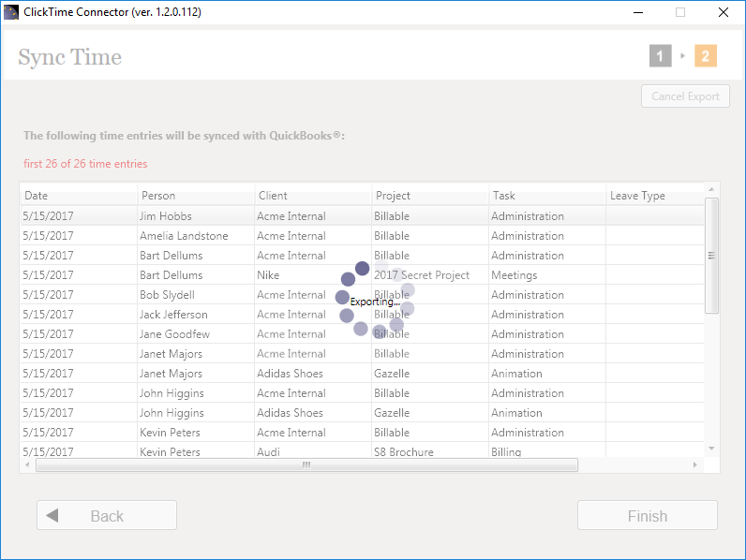Viewport: 746px width, 560px height.
Task: Sort by the Person column header
Action: click(196, 196)
